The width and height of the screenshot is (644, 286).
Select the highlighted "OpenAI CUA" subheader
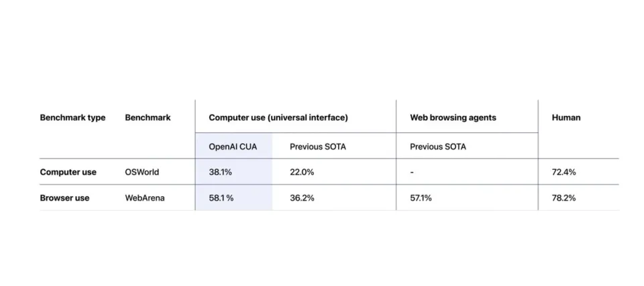pyautogui.click(x=233, y=146)
